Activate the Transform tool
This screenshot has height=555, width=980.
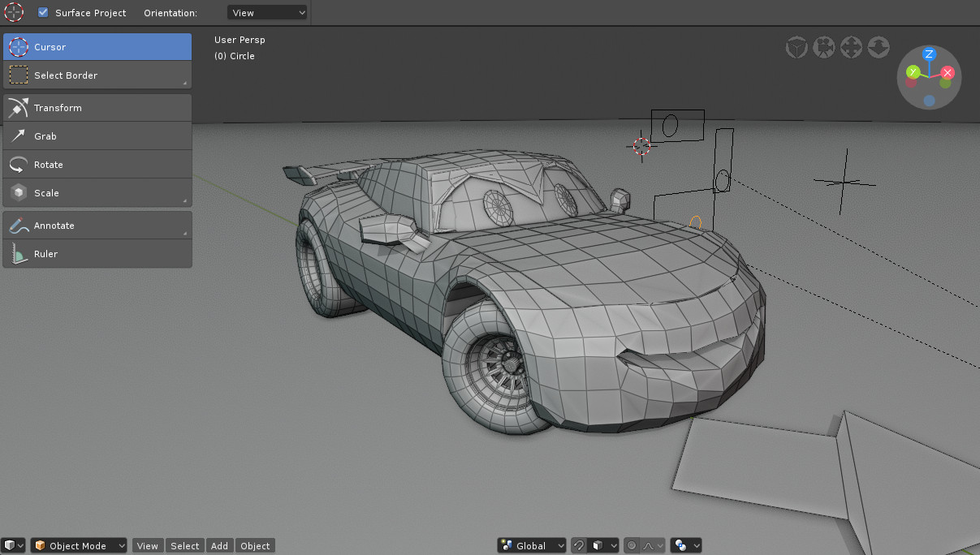[97, 108]
